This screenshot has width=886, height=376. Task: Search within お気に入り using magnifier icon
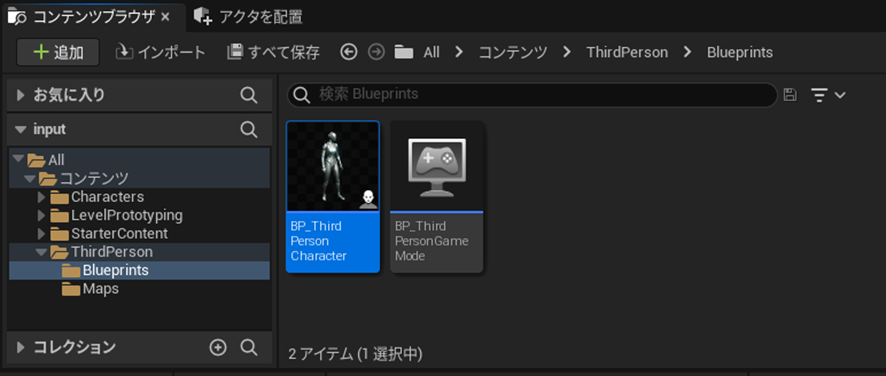(249, 95)
